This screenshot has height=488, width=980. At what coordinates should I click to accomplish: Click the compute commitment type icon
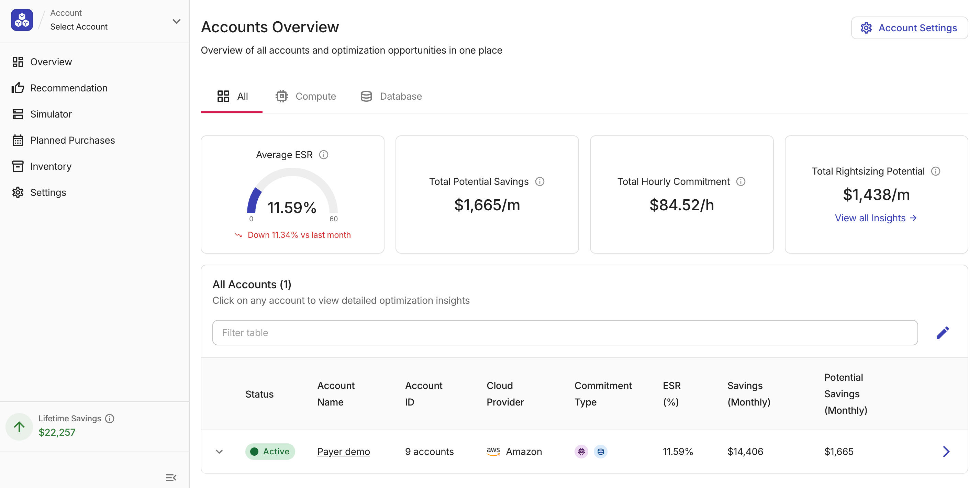[x=581, y=452]
